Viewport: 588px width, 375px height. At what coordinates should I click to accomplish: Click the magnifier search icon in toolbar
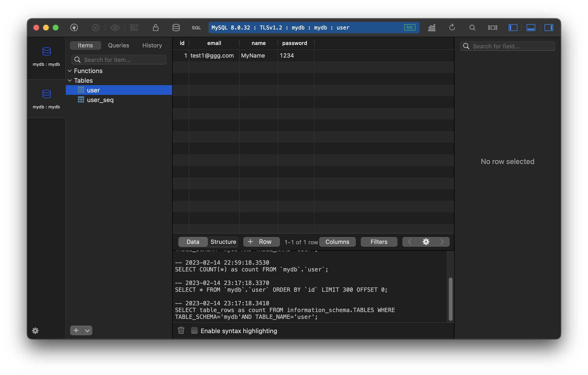pyautogui.click(x=472, y=28)
